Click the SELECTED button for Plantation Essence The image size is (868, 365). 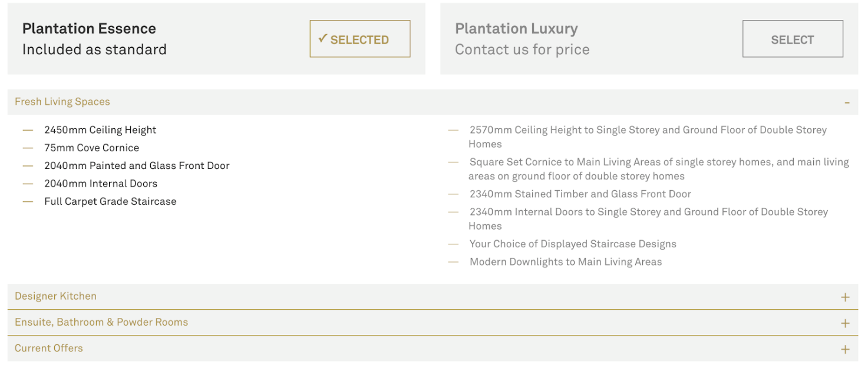(x=360, y=39)
